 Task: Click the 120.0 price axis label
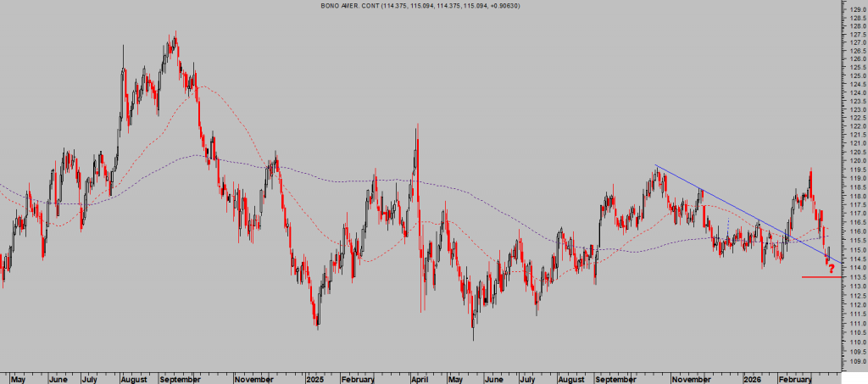(x=856, y=161)
